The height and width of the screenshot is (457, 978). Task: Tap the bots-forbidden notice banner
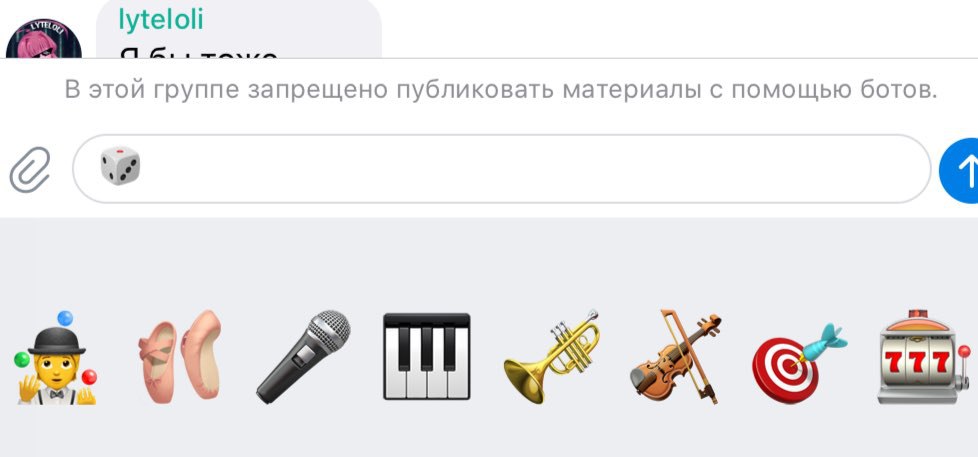(501, 90)
